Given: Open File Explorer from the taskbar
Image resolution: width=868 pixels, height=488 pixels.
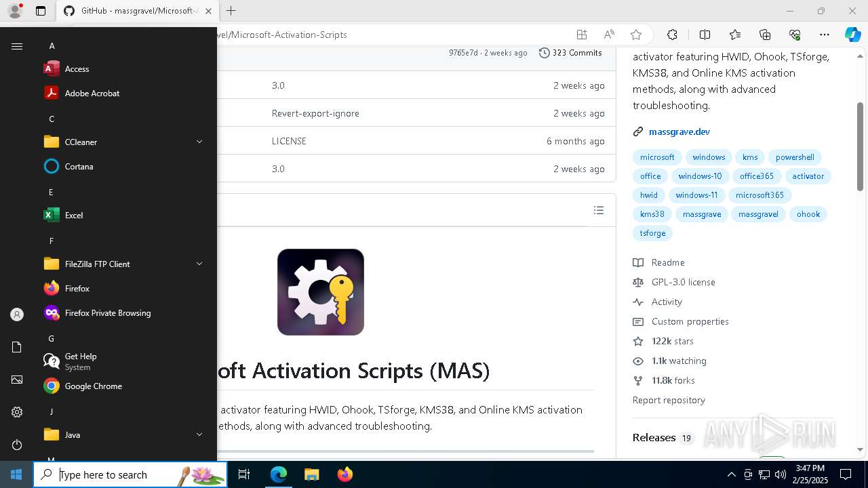Looking at the screenshot, I should click(x=311, y=474).
